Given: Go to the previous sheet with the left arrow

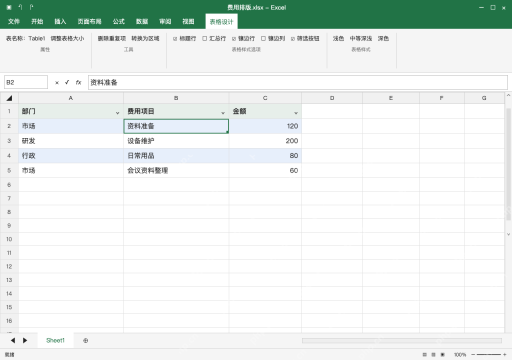Looking at the screenshot, I should [13, 340].
